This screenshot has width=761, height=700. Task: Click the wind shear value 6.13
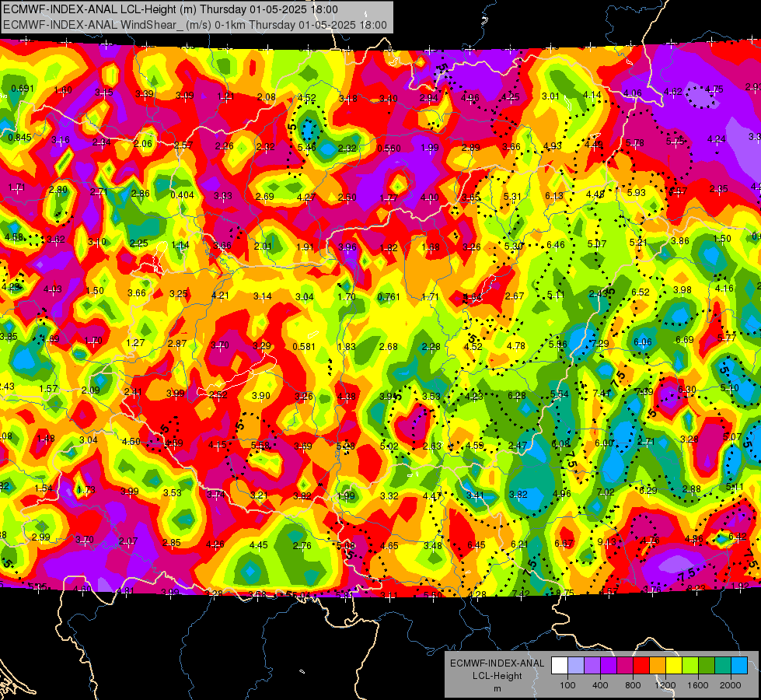coord(554,196)
